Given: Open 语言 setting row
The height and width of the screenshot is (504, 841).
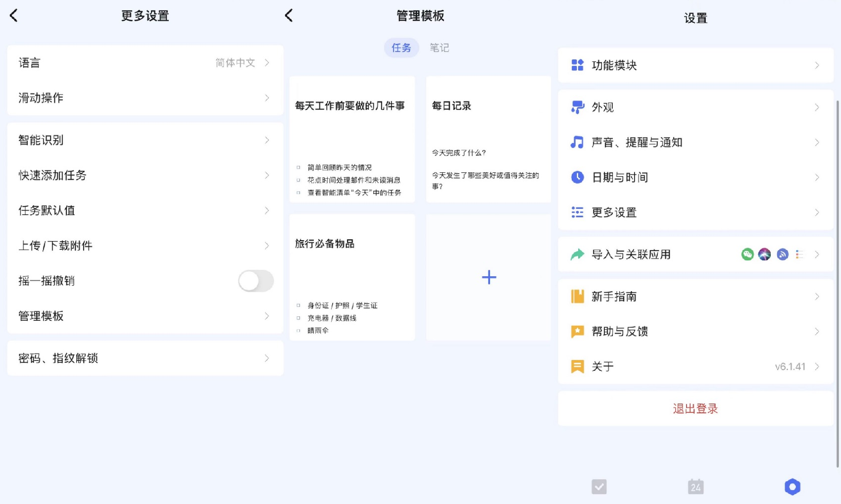Looking at the screenshot, I should click(x=146, y=63).
